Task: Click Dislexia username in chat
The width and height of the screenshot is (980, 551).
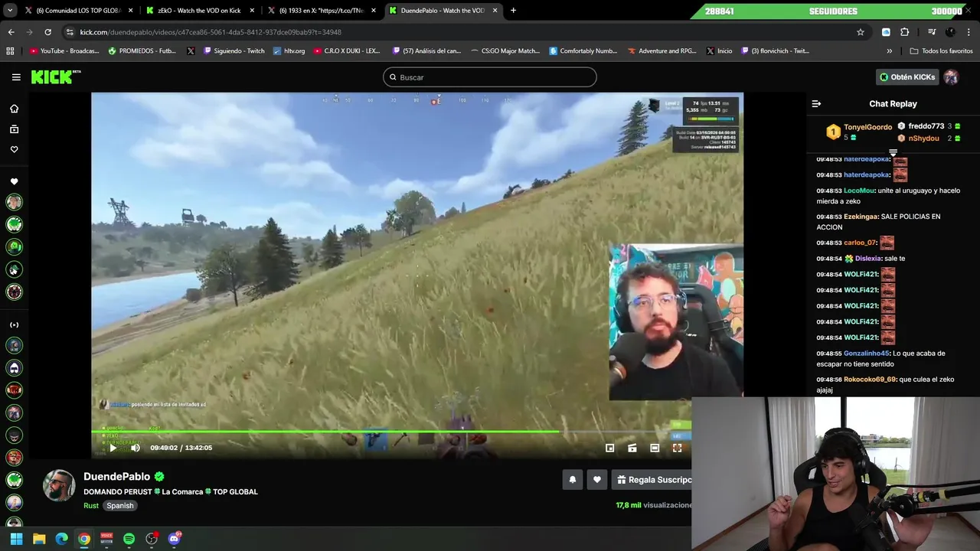Action: tap(868, 259)
